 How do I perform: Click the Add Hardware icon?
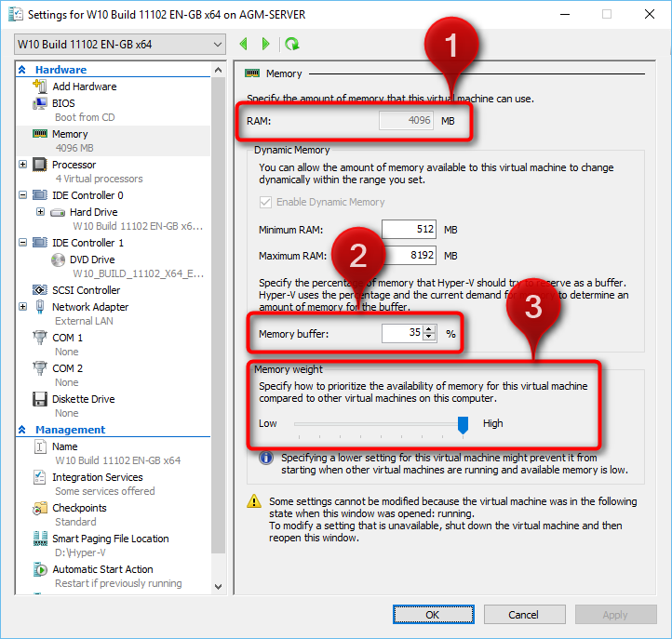coord(40,87)
